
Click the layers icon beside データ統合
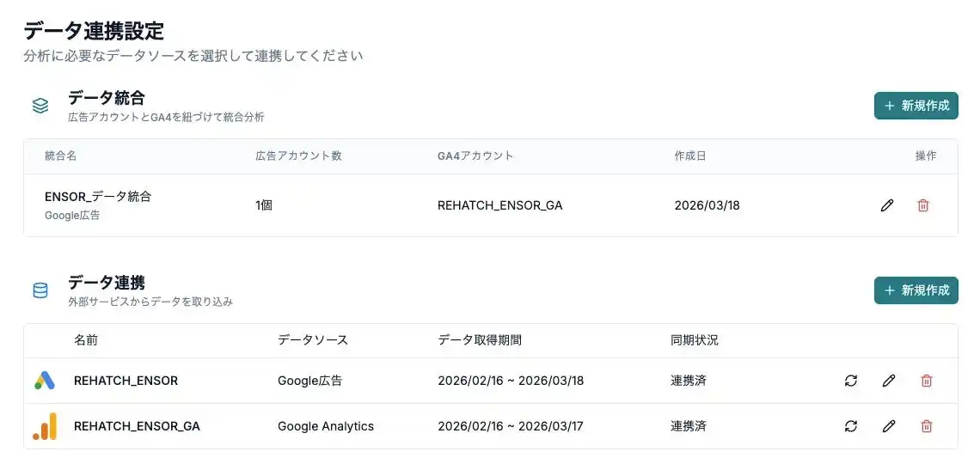click(40, 106)
